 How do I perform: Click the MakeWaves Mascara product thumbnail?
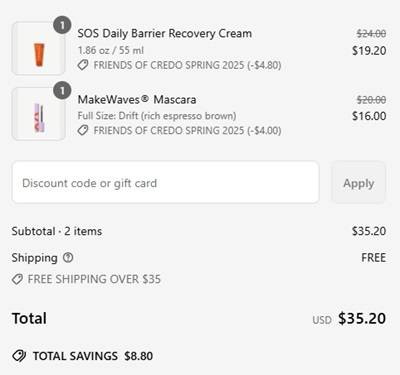click(38, 114)
